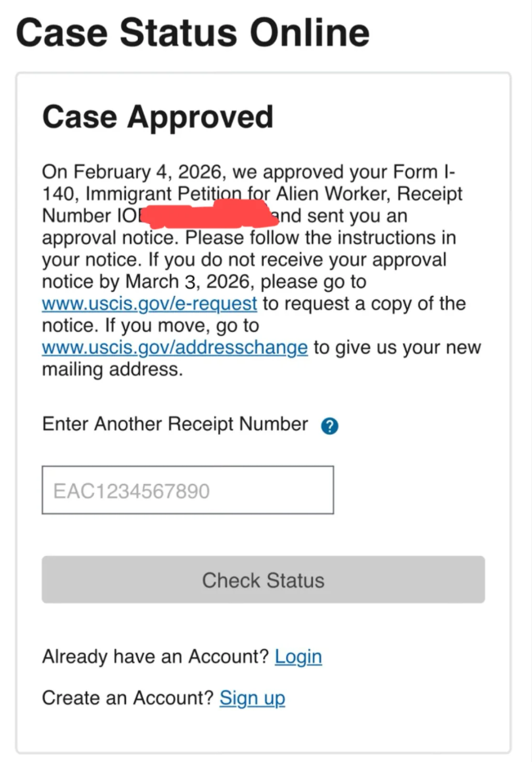Click the blue help question mark icon
Image resolution: width=532 pixels, height=762 pixels.
pyautogui.click(x=330, y=426)
